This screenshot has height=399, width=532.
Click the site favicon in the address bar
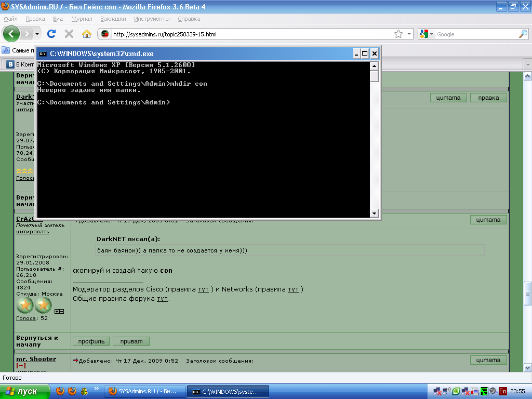[x=105, y=34]
